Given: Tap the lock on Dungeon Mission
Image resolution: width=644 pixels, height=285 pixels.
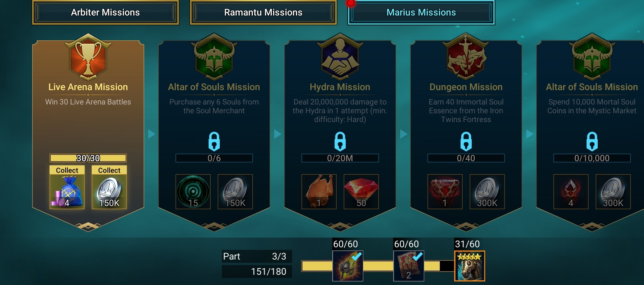Looking at the screenshot, I should point(466,141).
